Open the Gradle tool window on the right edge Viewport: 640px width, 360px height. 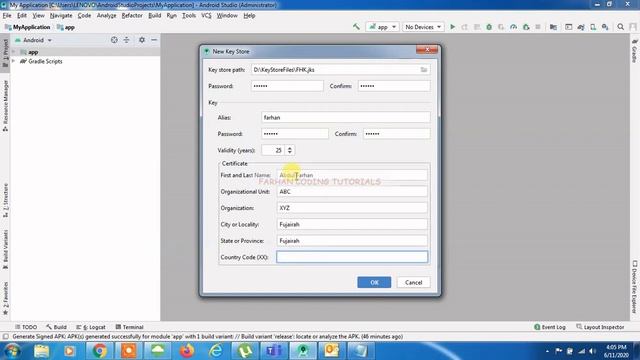coord(635,51)
